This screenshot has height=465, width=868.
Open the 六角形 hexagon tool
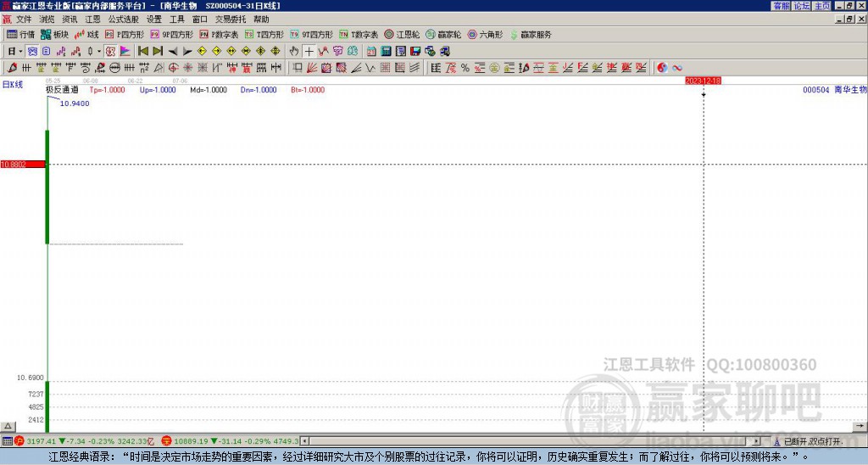tap(486, 34)
